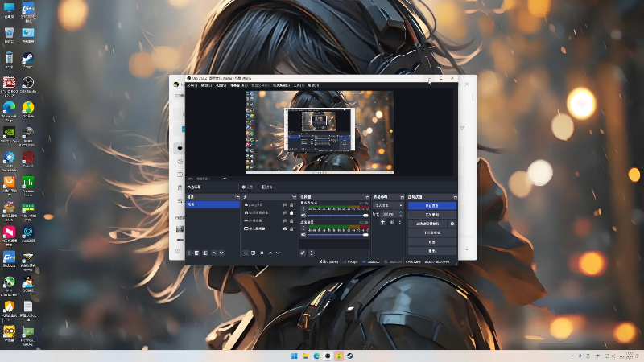
Task: Toggle visibility eye of display capture source
Action: (285, 228)
